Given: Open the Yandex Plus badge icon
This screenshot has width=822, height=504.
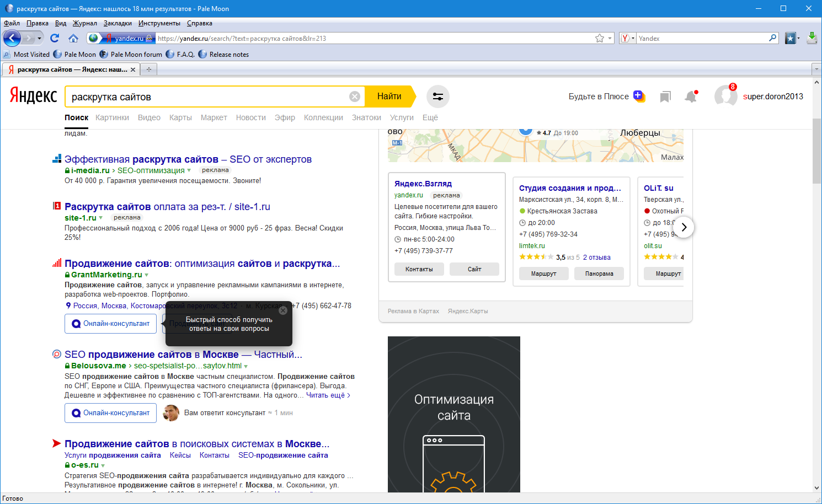Looking at the screenshot, I should pos(638,96).
